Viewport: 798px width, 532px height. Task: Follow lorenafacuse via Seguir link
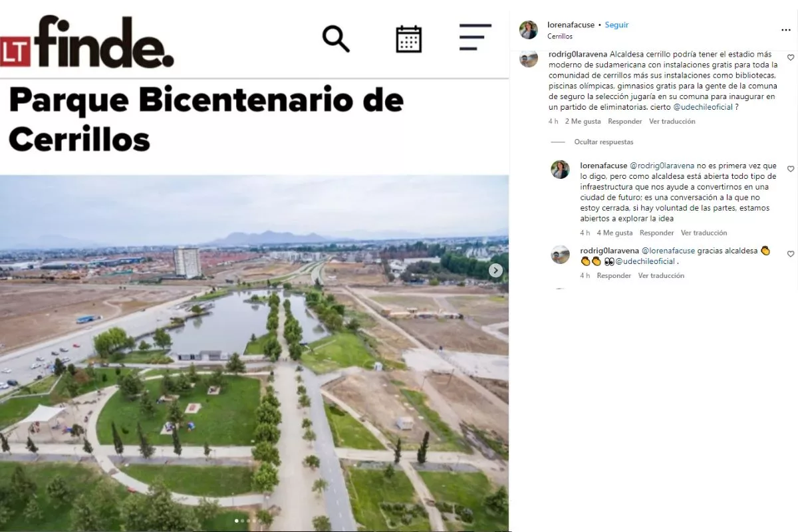pos(617,25)
